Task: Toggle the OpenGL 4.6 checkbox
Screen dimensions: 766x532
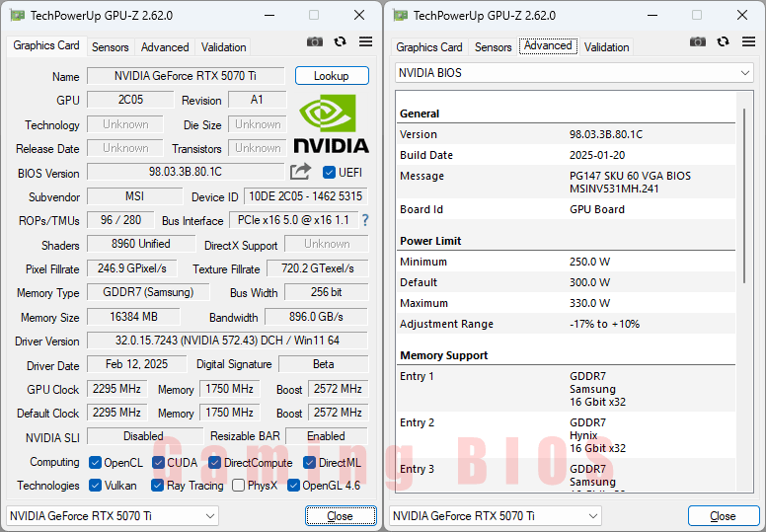Action: [x=293, y=485]
